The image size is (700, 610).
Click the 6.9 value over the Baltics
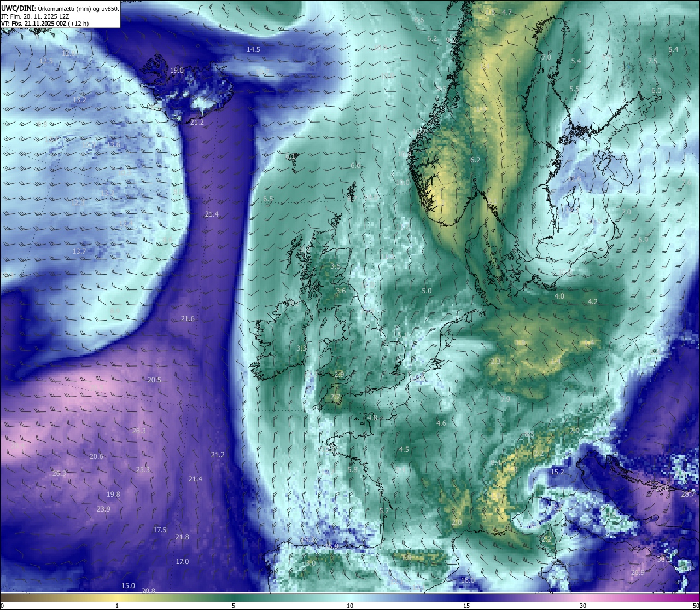[643, 240]
